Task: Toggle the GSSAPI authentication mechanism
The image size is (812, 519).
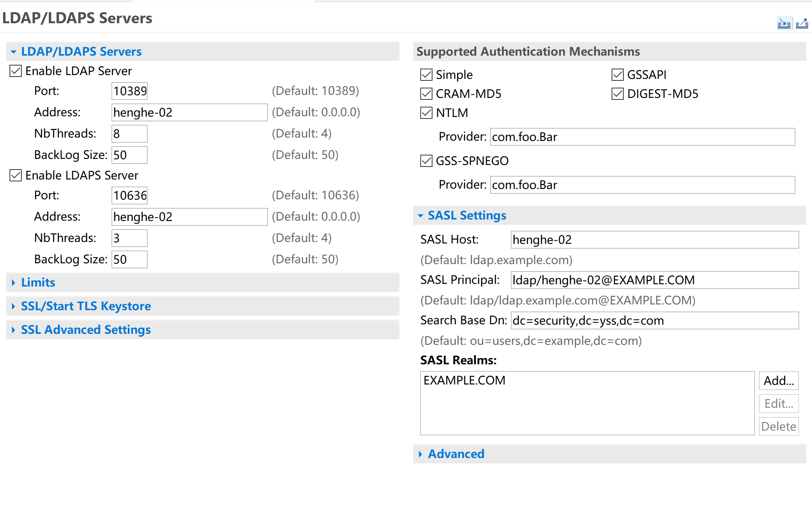Action: click(x=617, y=75)
